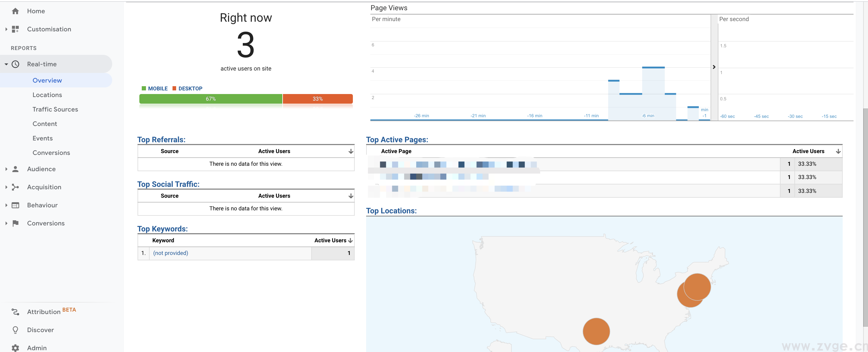
Task: Click the (not provided) keyword link
Action: coord(170,253)
